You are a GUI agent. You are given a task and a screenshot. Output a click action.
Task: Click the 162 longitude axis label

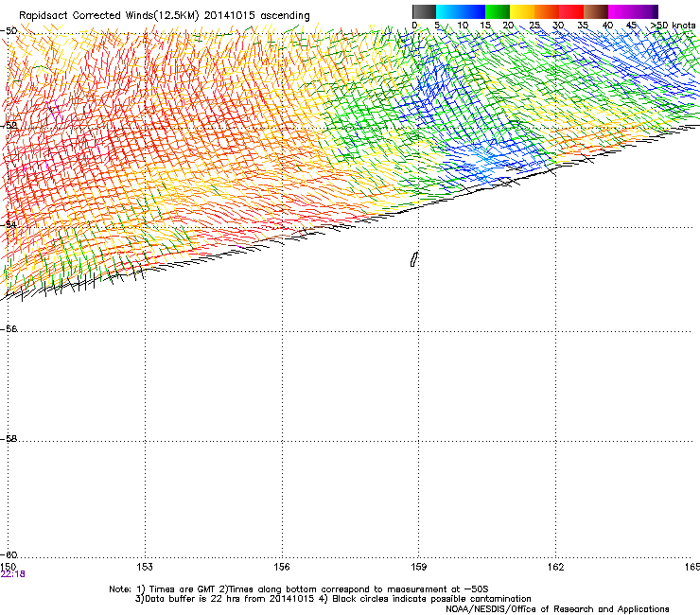tap(556, 567)
